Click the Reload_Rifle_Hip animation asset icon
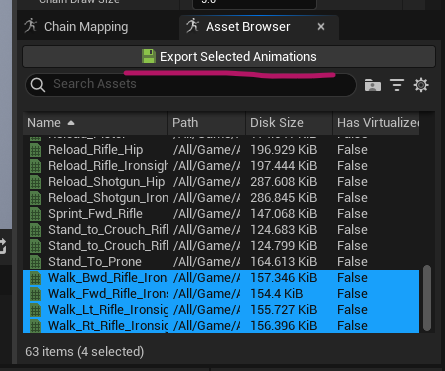Viewport: 445px width, 371px height. click(x=35, y=150)
